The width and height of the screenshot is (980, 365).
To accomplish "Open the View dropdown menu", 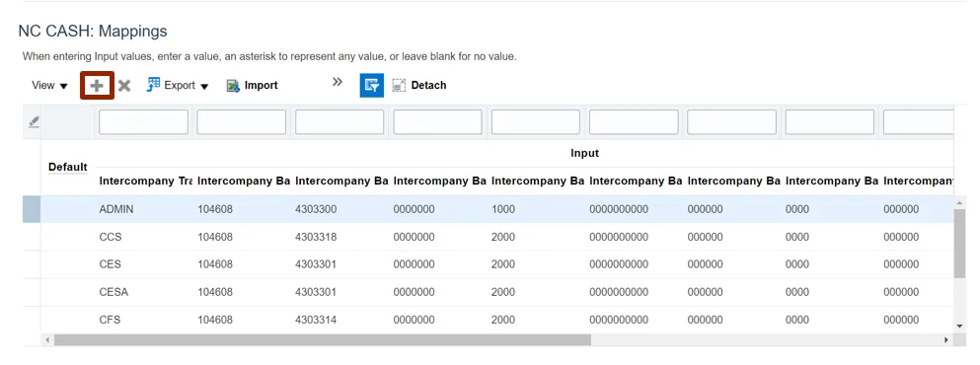I will pos(49,86).
